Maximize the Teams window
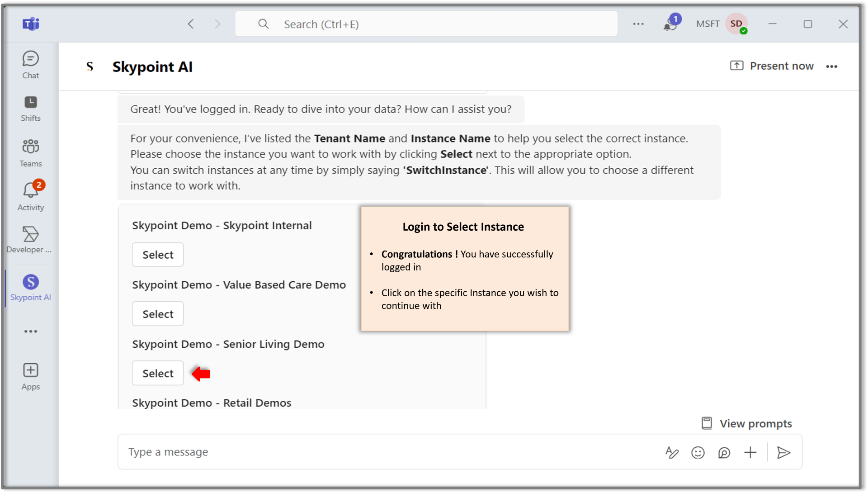Image resolution: width=868 pixels, height=493 pixels. [808, 24]
